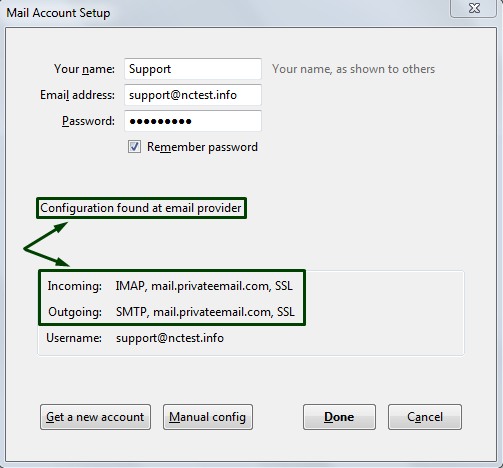Open Manual config settings

pos(208,417)
